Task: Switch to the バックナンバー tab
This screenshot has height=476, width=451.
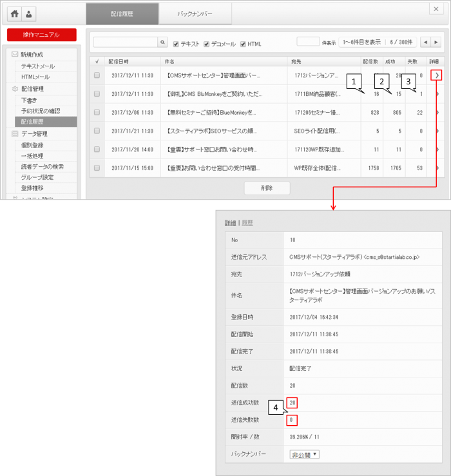Action: pos(195,14)
